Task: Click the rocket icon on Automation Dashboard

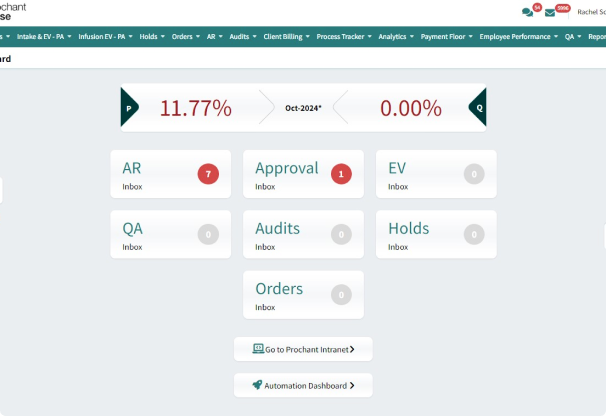Action: click(x=257, y=385)
